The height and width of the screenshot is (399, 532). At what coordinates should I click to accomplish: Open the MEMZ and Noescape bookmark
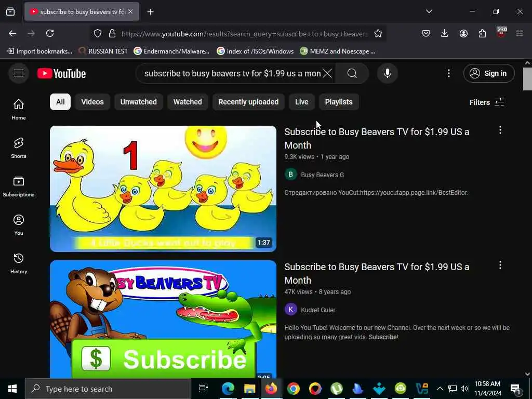coord(338,51)
